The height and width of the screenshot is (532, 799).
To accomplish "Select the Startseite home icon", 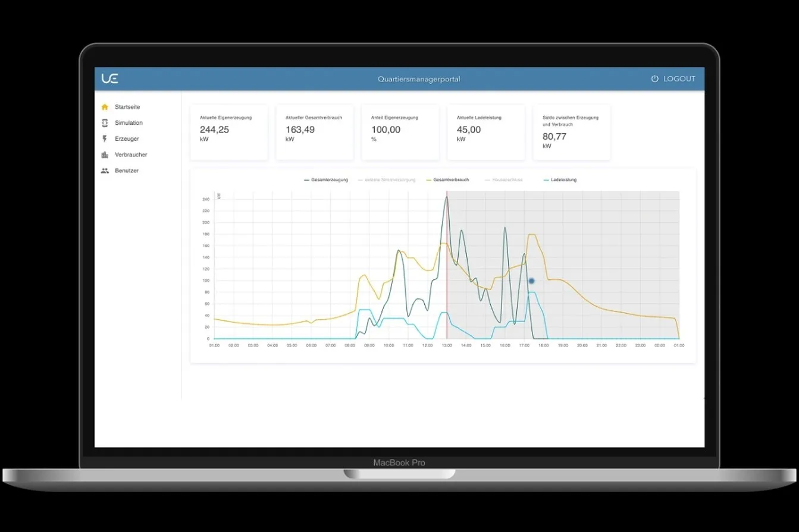I will pos(105,107).
